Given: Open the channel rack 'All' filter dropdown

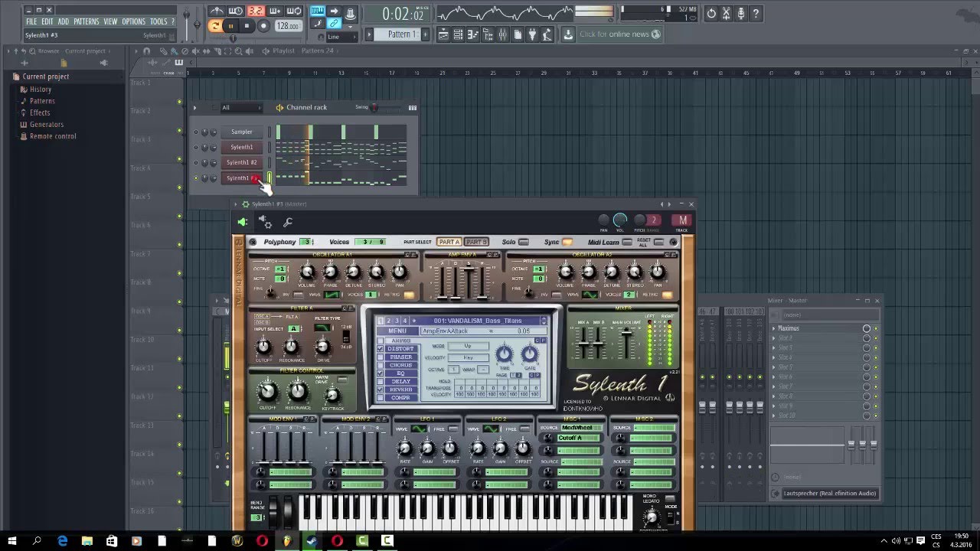Looking at the screenshot, I should click(241, 108).
